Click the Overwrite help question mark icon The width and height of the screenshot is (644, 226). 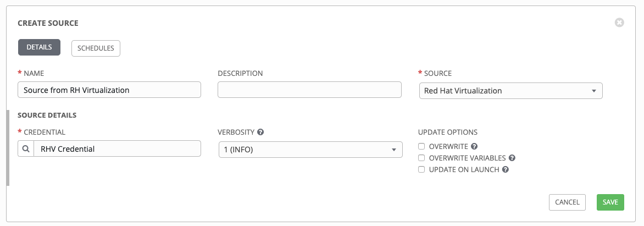click(474, 147)
